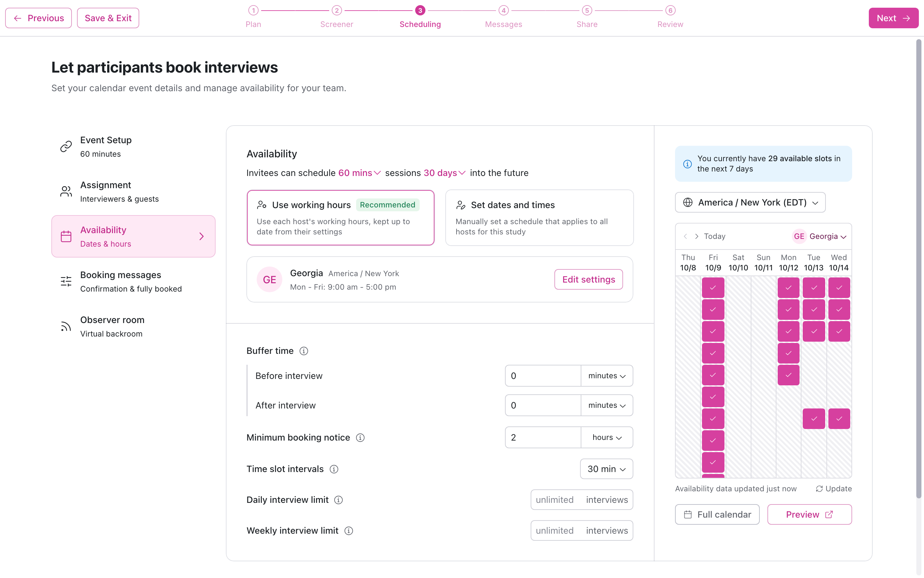Click Before interview buffer value field
The width and height of the screenshot is (924, 578).
(543, 376)
